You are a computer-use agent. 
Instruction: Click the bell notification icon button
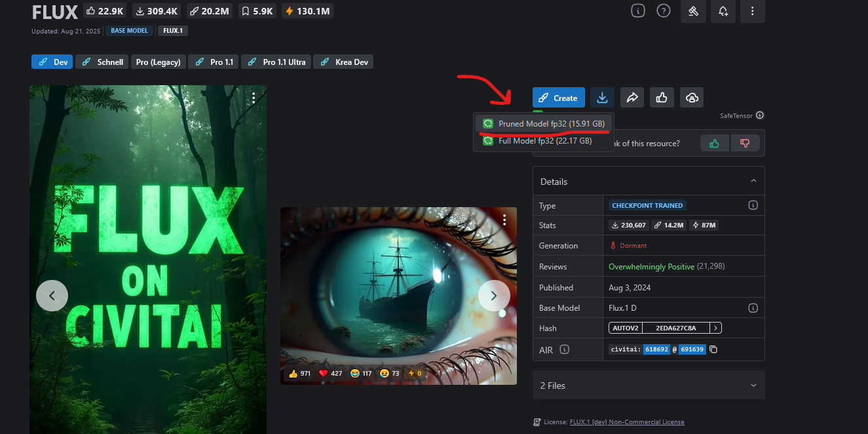tap(723, 11)
